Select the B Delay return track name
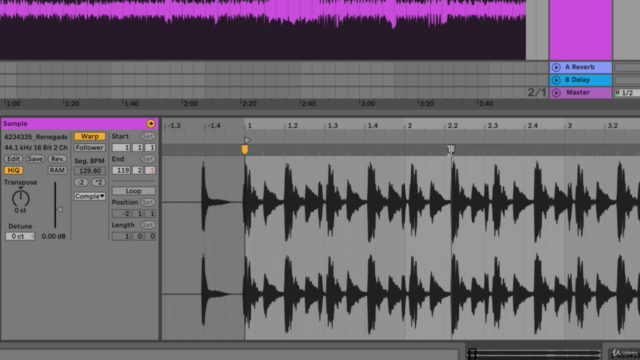 coord(577,80)
